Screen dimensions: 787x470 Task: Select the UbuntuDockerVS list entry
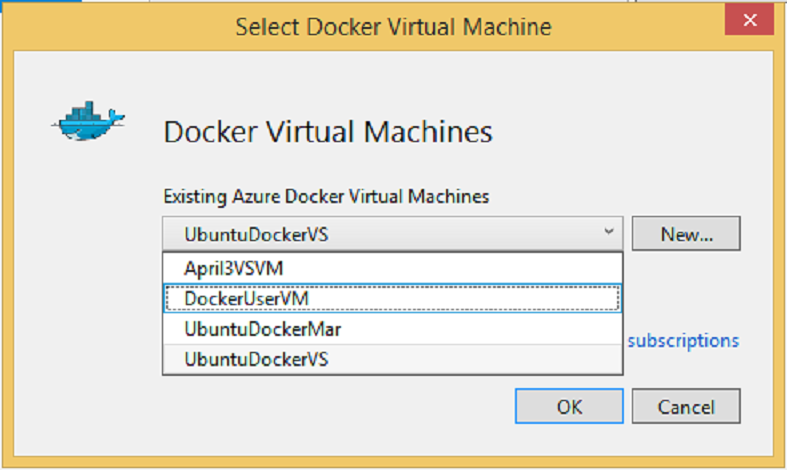coord(392,359)
